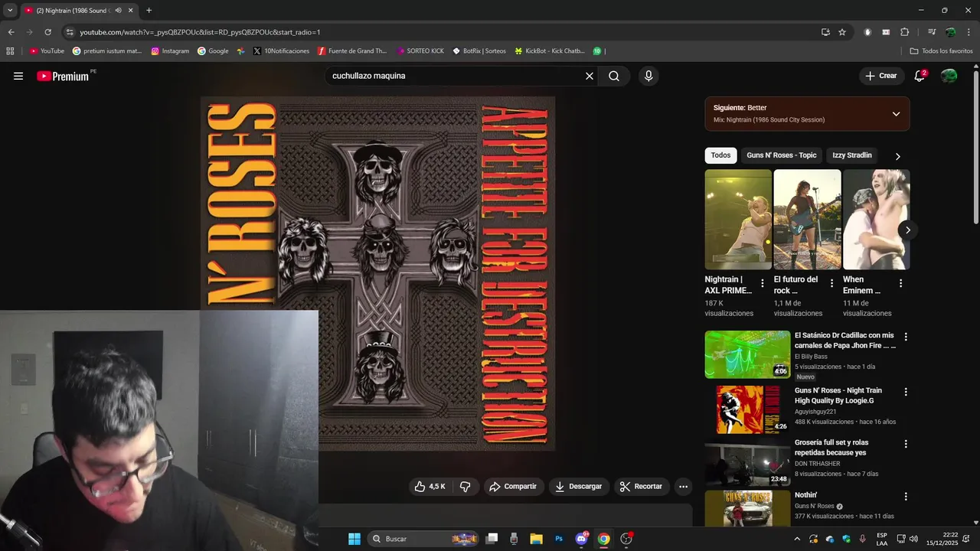980x551 pixels.
Task: Open Photoshop from the taskbar
Action: (559, 539)
